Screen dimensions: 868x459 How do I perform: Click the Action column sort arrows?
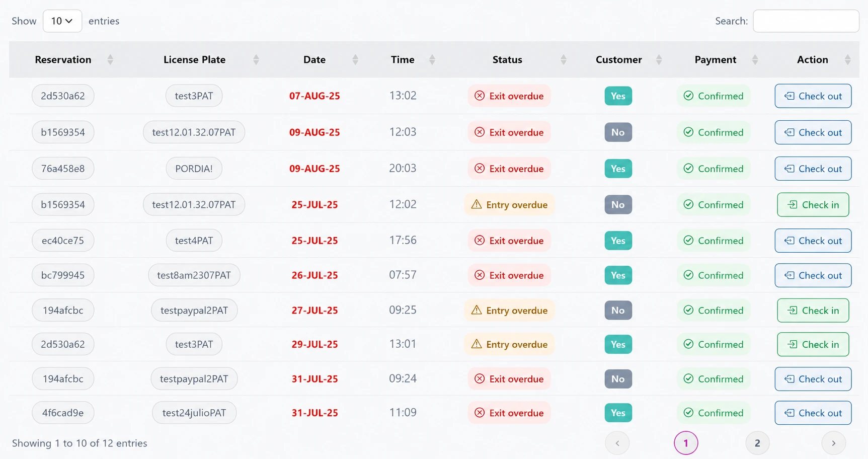coord(847,60)
